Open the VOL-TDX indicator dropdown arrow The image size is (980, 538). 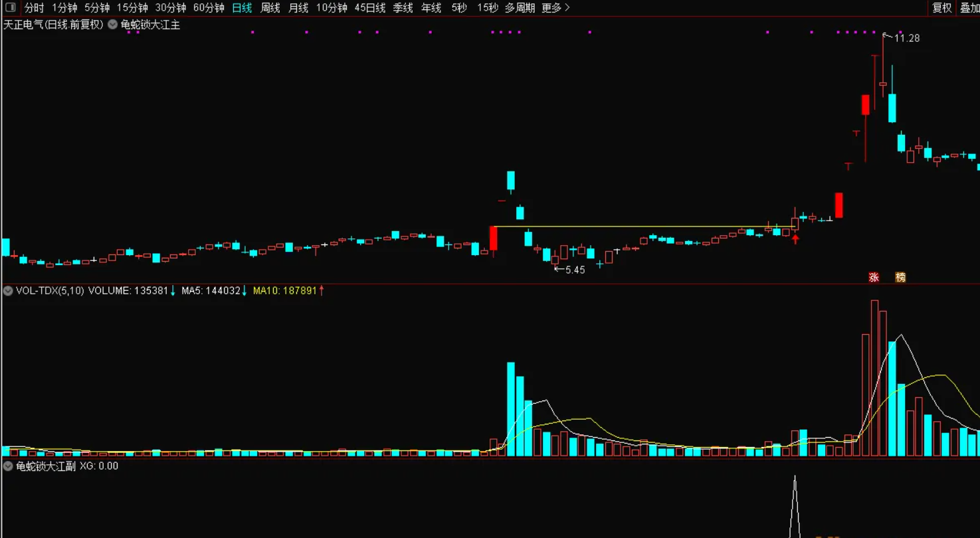point(8,291)
